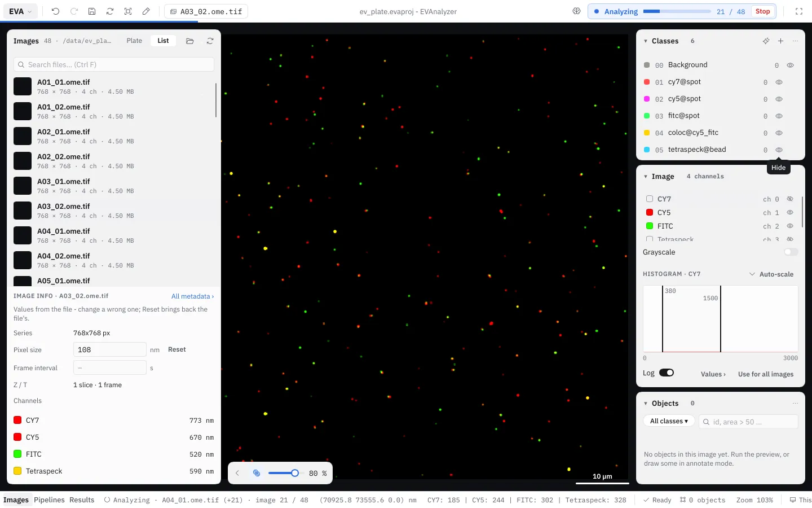Add a new class with plus icon

pos(780,41)
